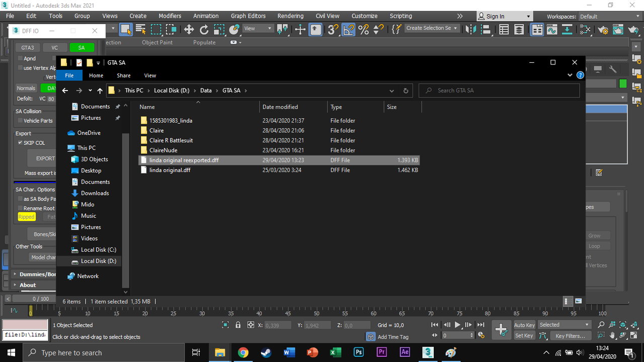Toggle the Auto Key button
Image resolution: width=644 pixels, height=362 pixels.
524,325
